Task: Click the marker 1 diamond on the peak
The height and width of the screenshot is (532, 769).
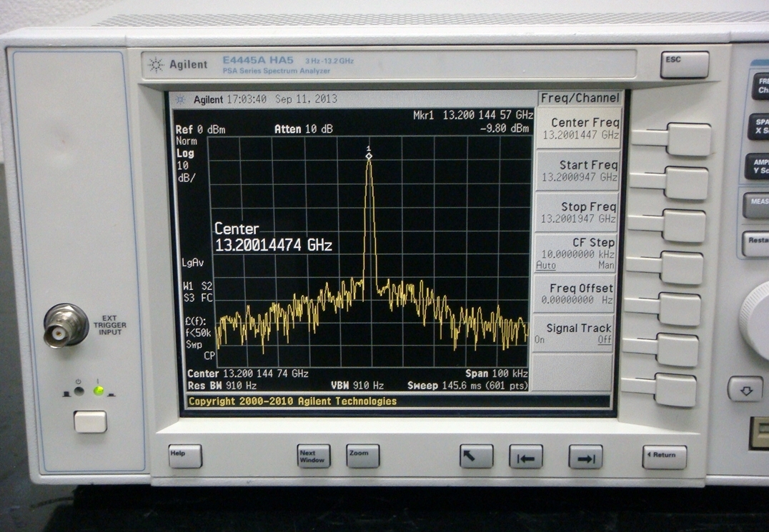Action: point(369,156)
